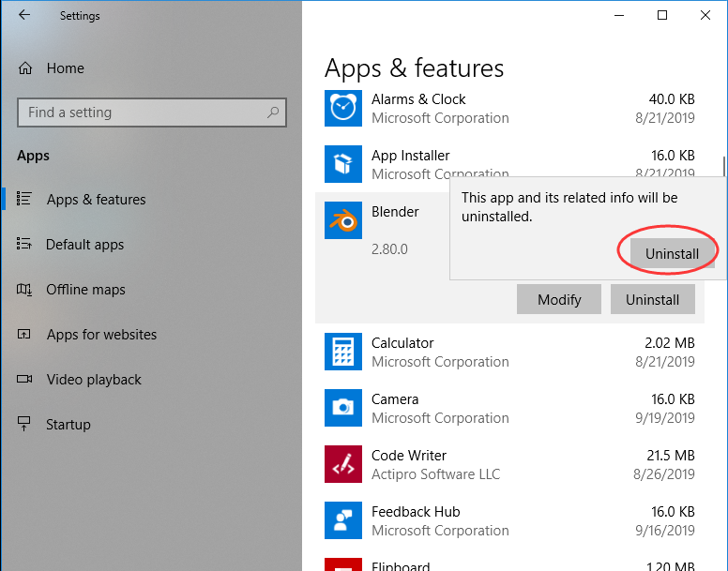Minimize the Settings window

(x=619, y=15)
